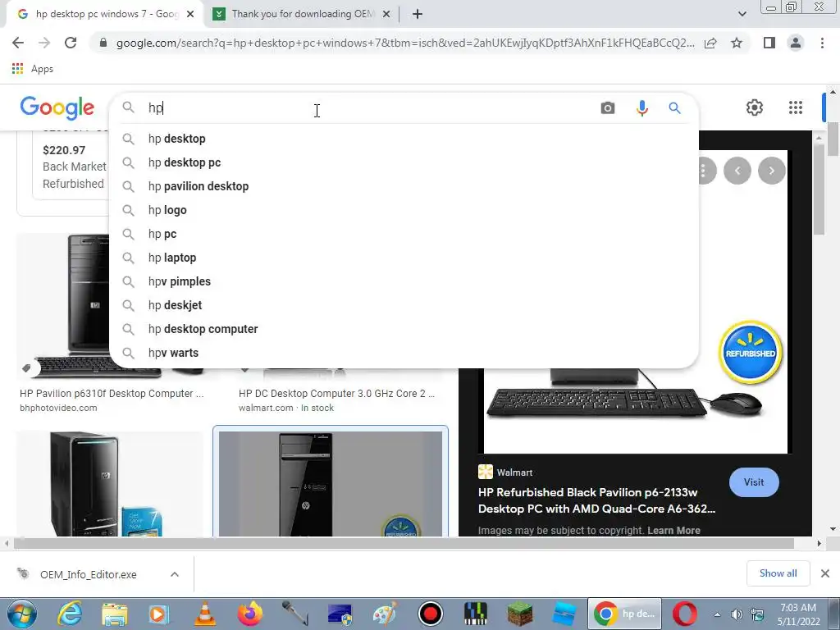Launch Internet Explorer from taskbar
The height and width of the screenshot is (630, 840).
pos(70,614)
